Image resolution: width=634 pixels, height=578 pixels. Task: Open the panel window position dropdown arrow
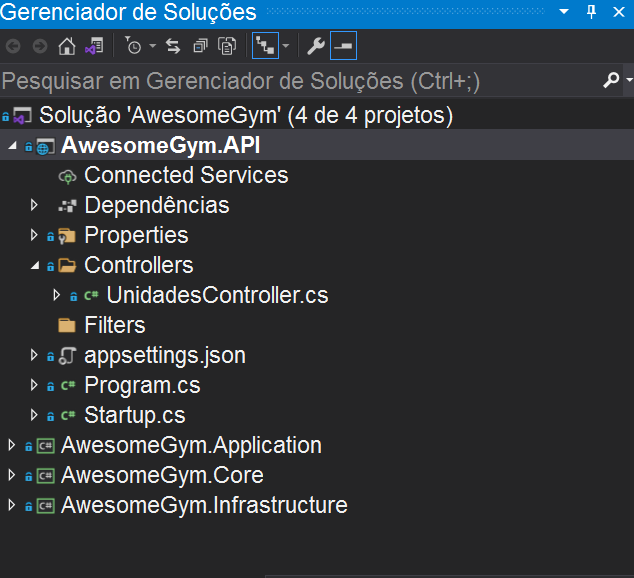point(565,12)
